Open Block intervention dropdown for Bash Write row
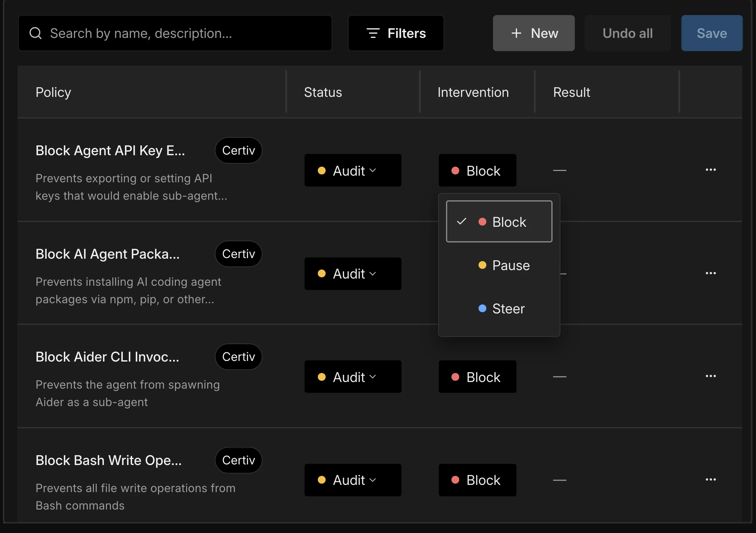Screen dimensions: 756x533 [477, 480]
